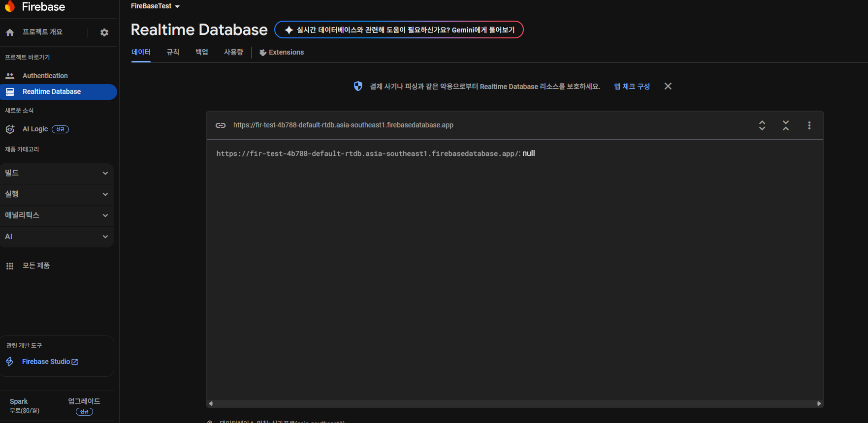Click the App Check shield icon
Screen dimensions: 868x423
358,87
